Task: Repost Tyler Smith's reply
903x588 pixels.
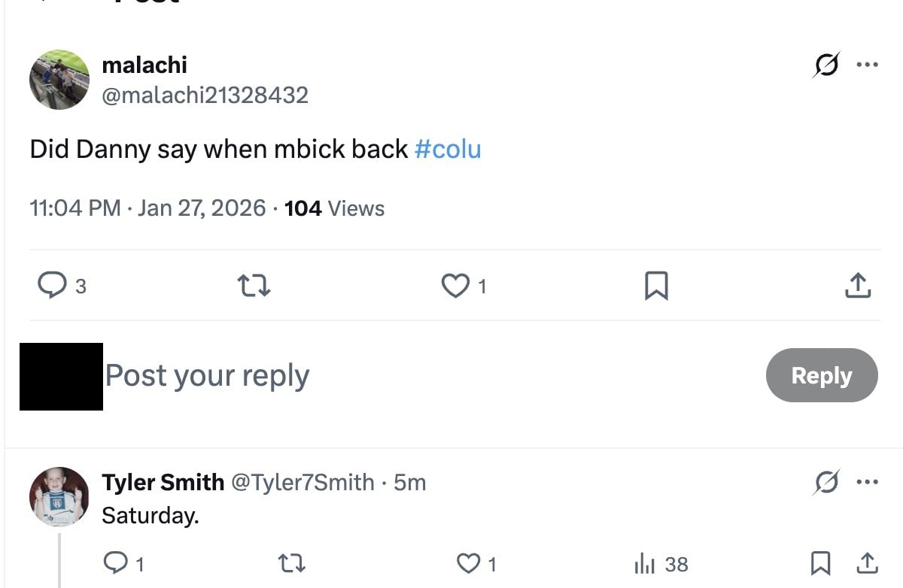Action: coord(292,563)
